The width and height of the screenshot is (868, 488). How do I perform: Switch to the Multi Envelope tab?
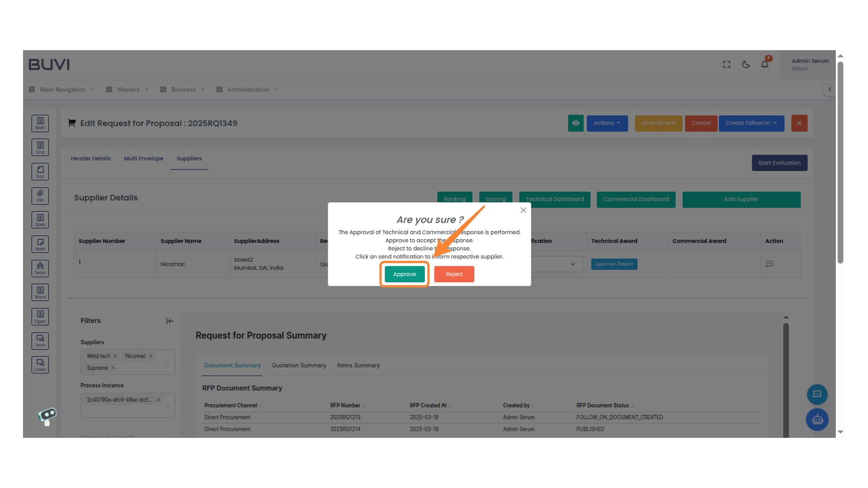(143, 159)
